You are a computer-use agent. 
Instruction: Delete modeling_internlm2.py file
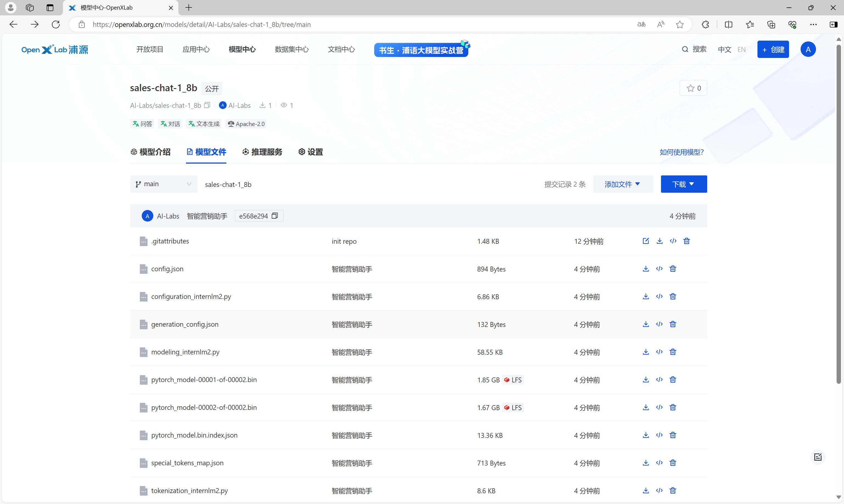tap(673, 352)
